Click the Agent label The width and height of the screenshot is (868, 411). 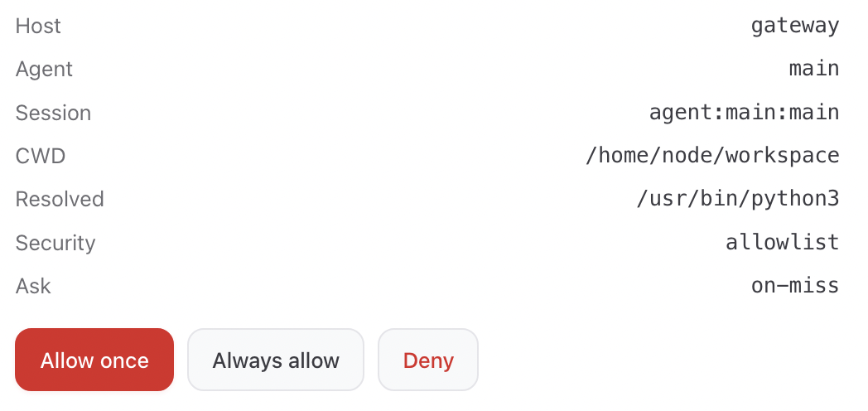44,69
